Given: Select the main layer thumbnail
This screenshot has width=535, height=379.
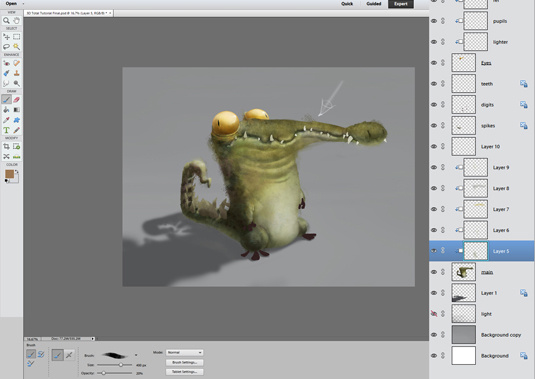Looking at the screenshot, I should (x=463, y=272).
